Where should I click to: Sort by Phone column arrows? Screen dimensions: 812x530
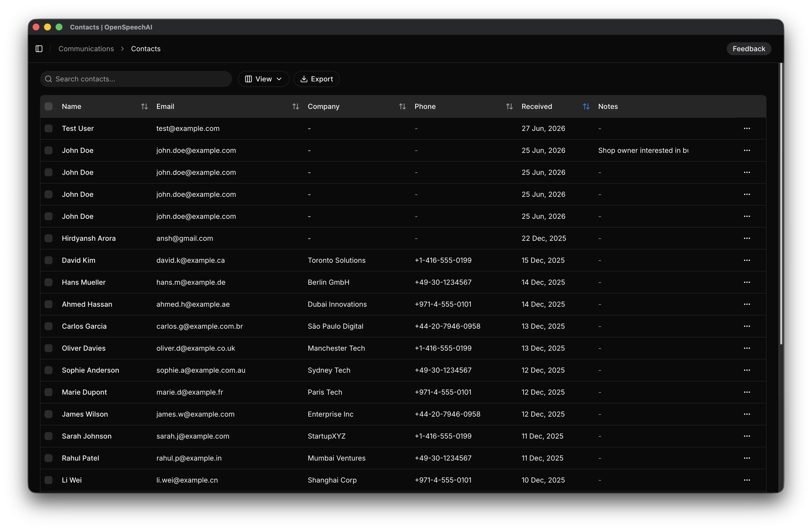click(x=509, y=106)
